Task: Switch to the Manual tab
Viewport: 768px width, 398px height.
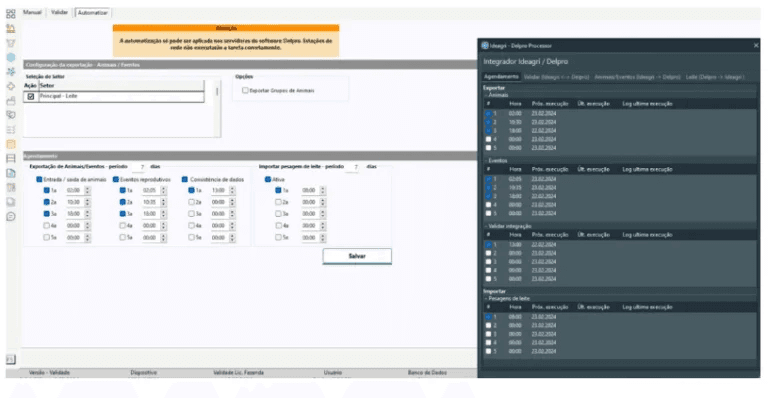Action: click(x=32, y=12)
